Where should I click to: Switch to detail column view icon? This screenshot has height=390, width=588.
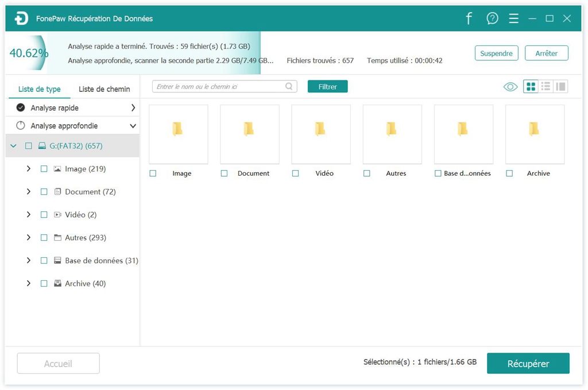tap(560, 87)
